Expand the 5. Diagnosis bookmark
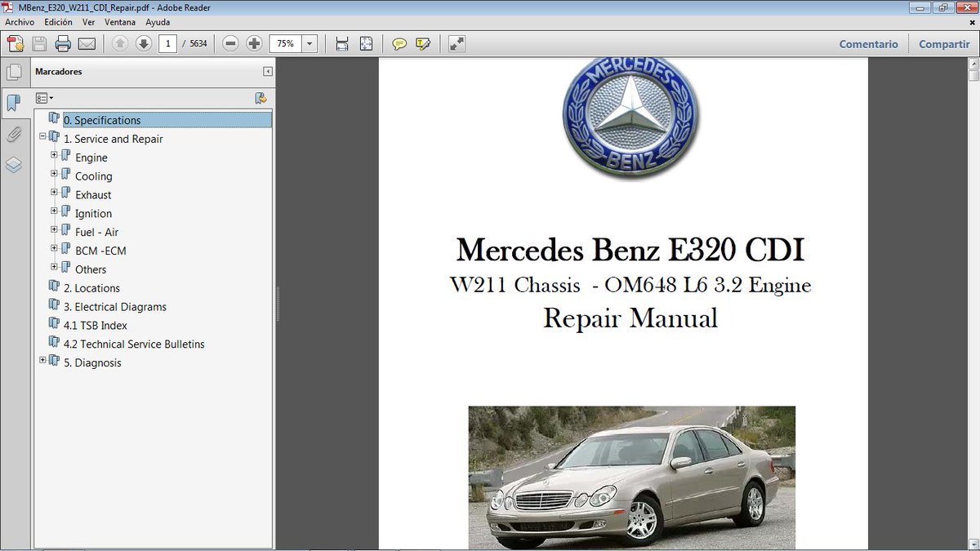 pos(42,360)
